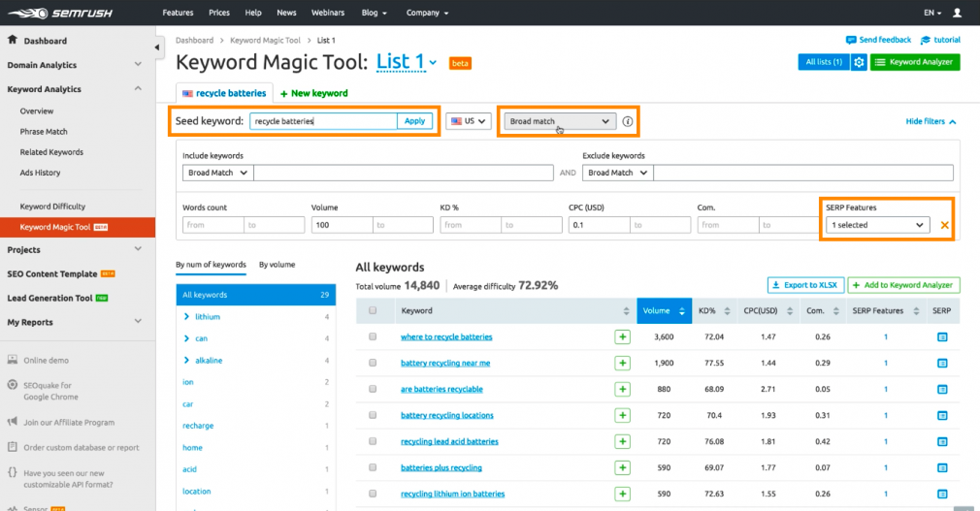Image resolution: width=980 pixels, height=511 pixels.
Task: Check the 'recycling lithium ion batteries' row
Action: (373, 495)
